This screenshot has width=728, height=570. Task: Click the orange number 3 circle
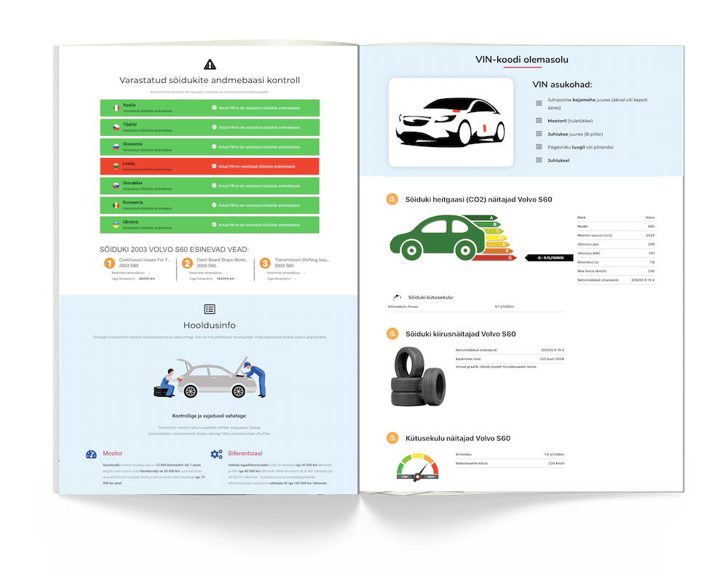(x=265, y=264)
